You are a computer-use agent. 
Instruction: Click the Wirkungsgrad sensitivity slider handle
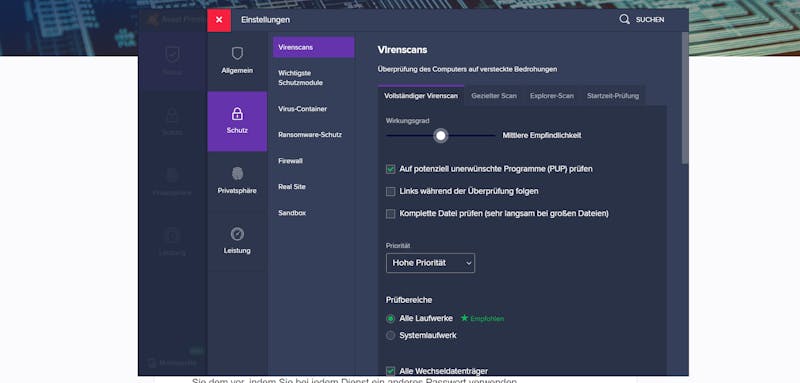pyautogui.click(x=441, y=136)
